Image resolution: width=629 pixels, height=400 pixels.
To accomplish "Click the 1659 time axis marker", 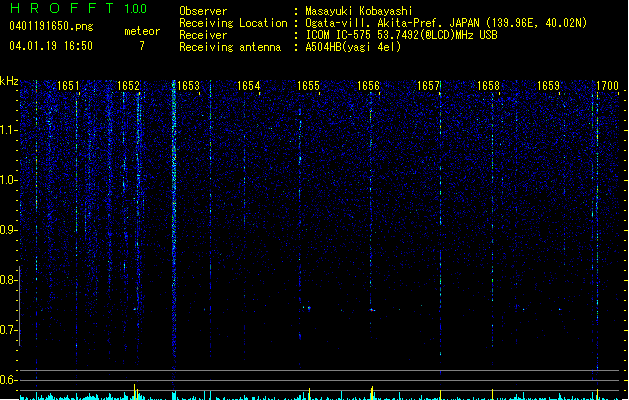I will (x=548, y=86).
